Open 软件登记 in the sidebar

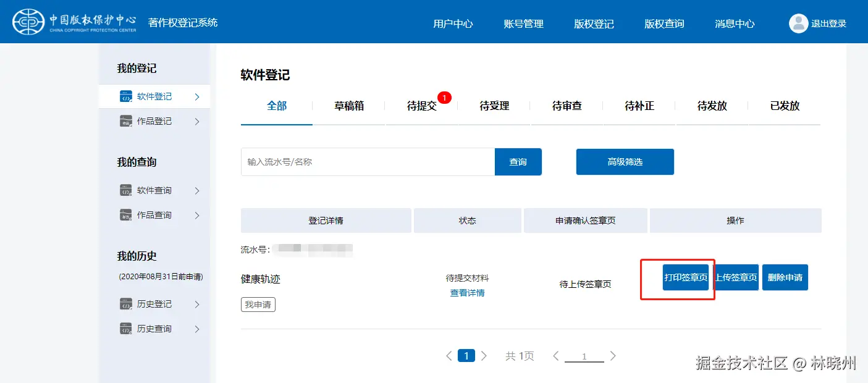click(x=154, y=97)
